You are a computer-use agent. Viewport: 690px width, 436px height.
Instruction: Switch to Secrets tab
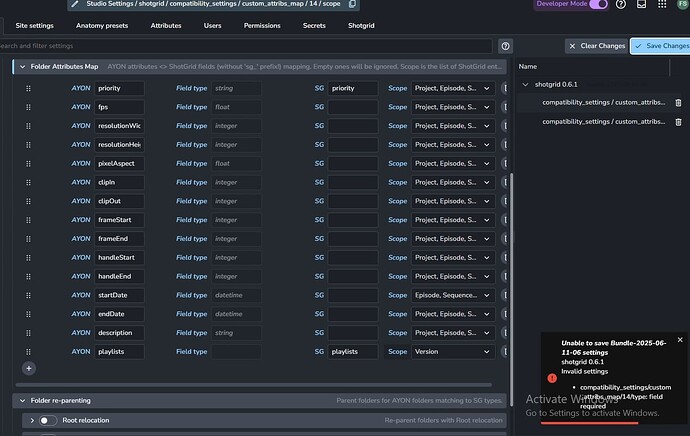[x=314, y=26]
